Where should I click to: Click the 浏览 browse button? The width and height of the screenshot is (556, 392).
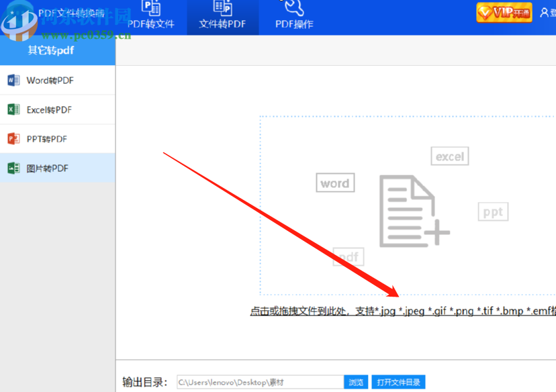click(355, 381)
